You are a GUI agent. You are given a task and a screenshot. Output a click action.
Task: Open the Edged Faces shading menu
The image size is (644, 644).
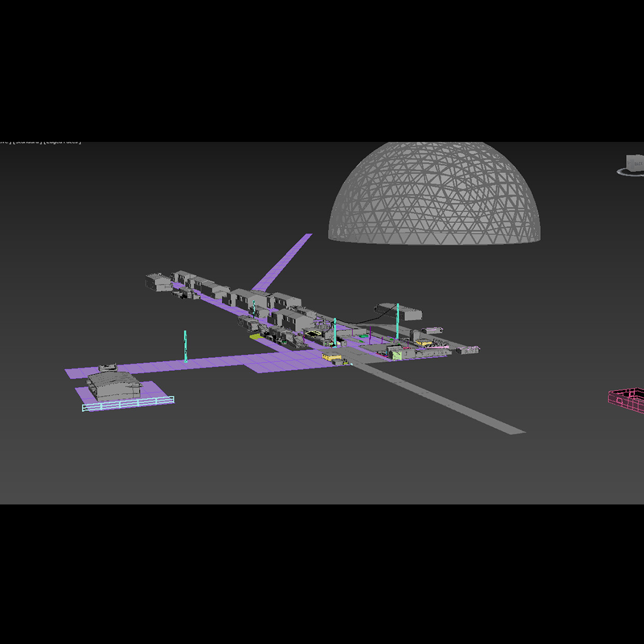coord(63,142)
